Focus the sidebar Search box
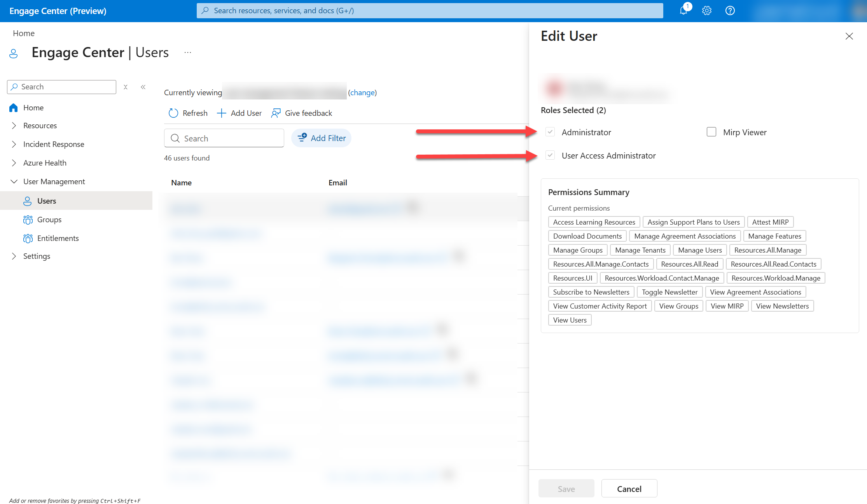Image resolution: width=867 pixels, height=504 pixels. (61, 87)
